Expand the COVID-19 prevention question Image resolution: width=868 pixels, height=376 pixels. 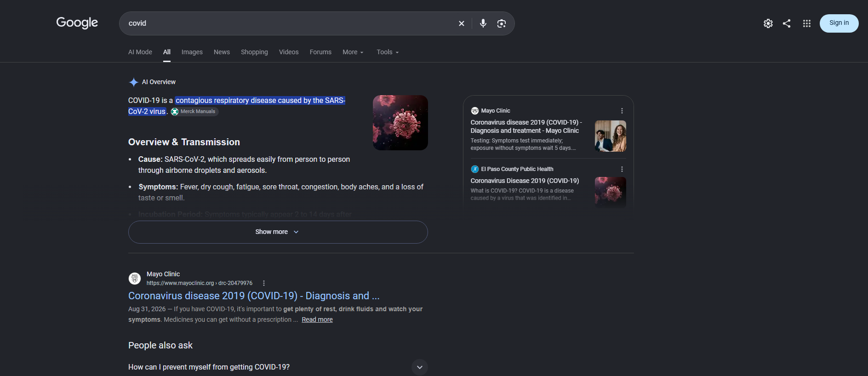tap(278, 367)
